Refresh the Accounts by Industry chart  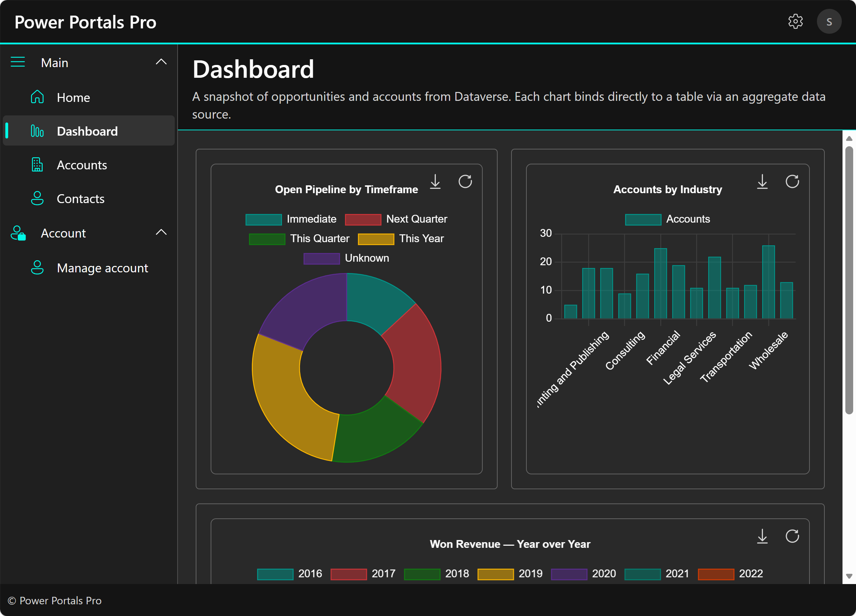pyautogui.click(x=792, y=181)
